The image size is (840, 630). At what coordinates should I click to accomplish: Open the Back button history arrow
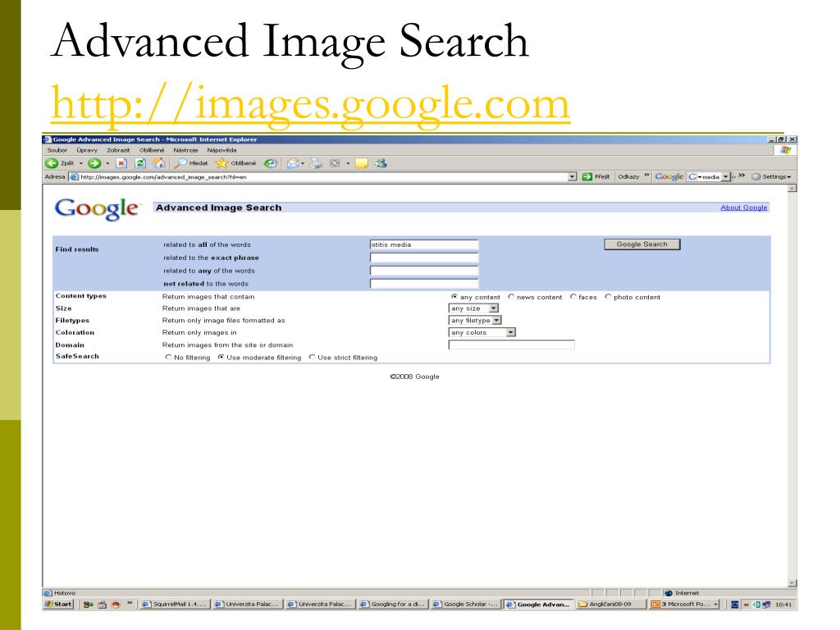click(81, 163)
